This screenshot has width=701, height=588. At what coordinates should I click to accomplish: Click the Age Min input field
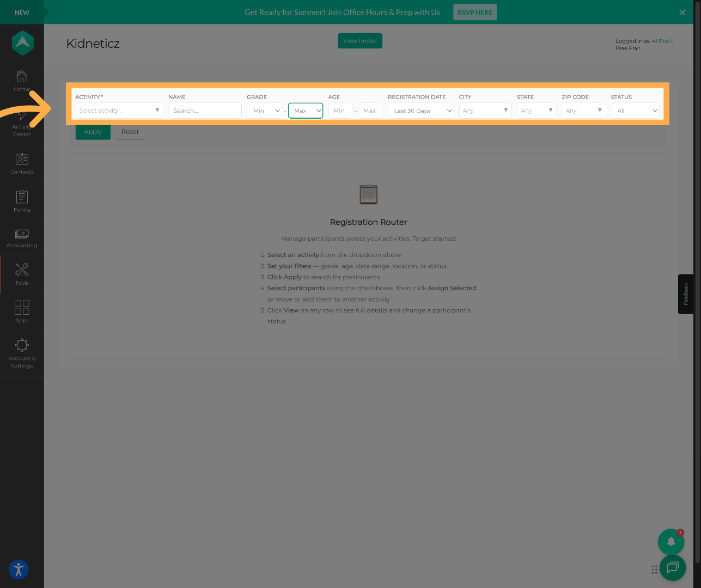click(340, 111)
